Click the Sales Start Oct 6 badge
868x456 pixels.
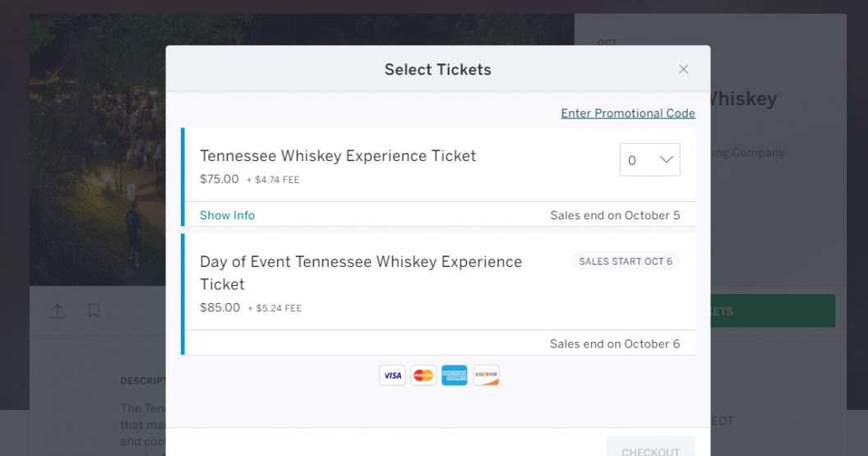[626, 261]
